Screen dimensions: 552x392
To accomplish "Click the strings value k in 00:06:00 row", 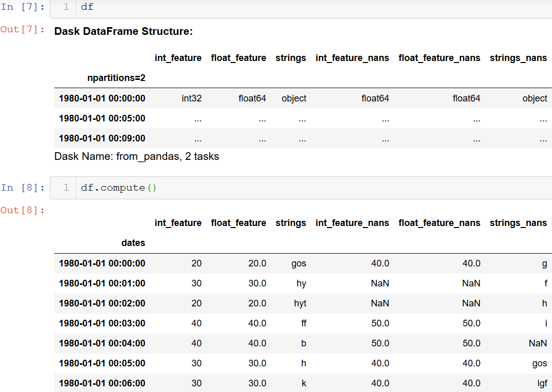I will pos(304,383).
